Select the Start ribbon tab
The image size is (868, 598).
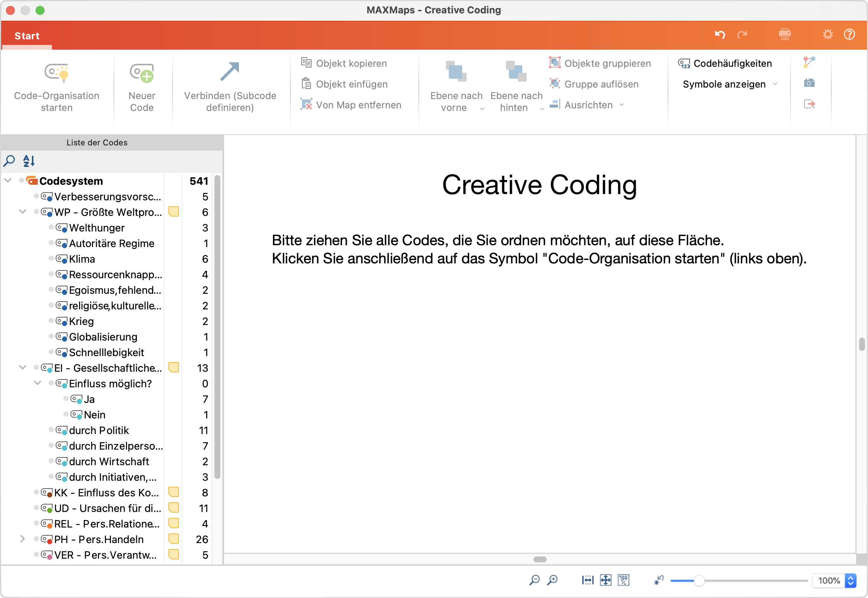[27, 36]
